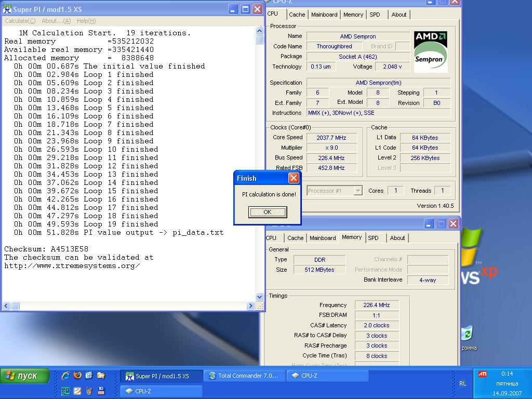Click the Checksum: A4513E58 line in Super PI
Viewport: 532px width, 399px height.
(46, 249)
